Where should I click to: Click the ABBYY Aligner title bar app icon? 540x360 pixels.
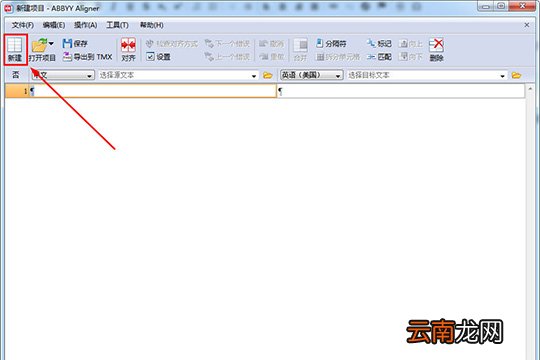pos(8,8)
